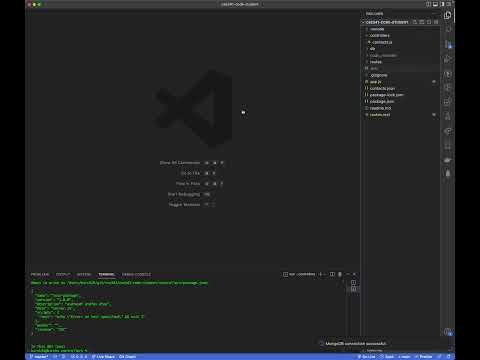Collapse all folders in the Explorer
The width and height of the screenshot is (480, 360).
pos(436,22)
